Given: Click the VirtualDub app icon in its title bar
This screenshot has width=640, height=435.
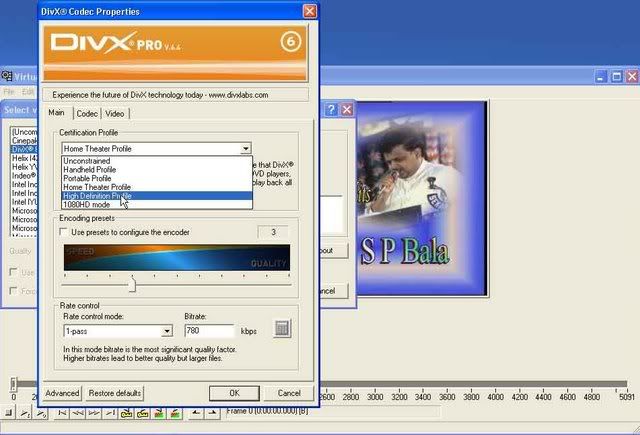Looking at the screenshot, I should click(7, 76).
